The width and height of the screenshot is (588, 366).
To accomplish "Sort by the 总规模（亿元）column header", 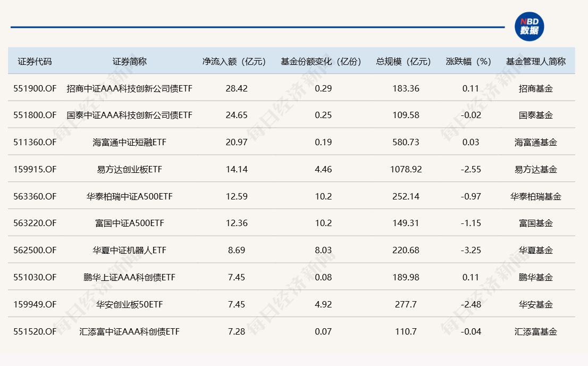I will (x=405, y=61).
